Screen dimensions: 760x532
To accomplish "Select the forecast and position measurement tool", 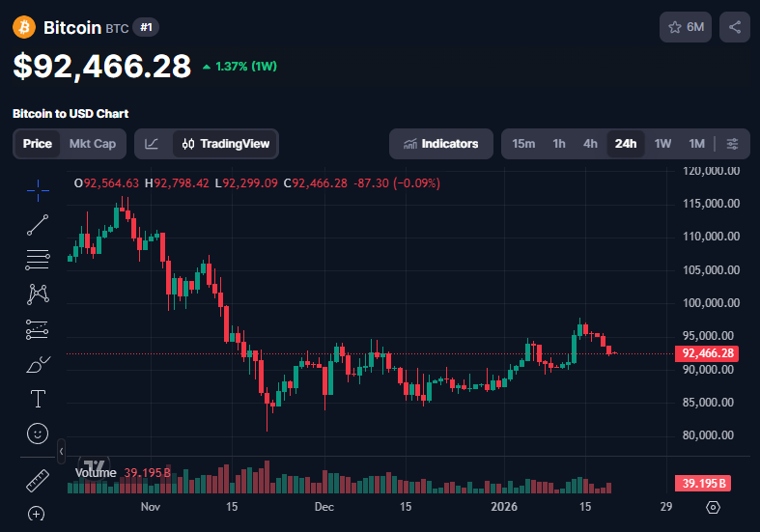I will tap(38, 329).
